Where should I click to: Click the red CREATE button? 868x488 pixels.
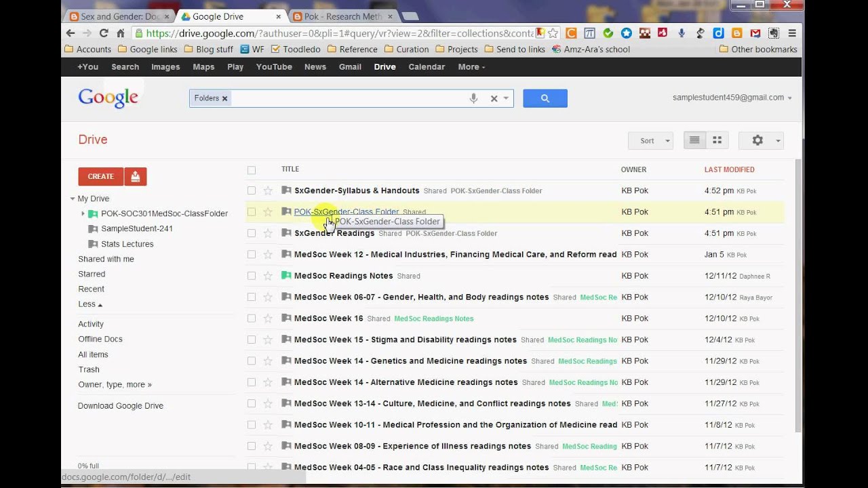[x=100, y=176]
